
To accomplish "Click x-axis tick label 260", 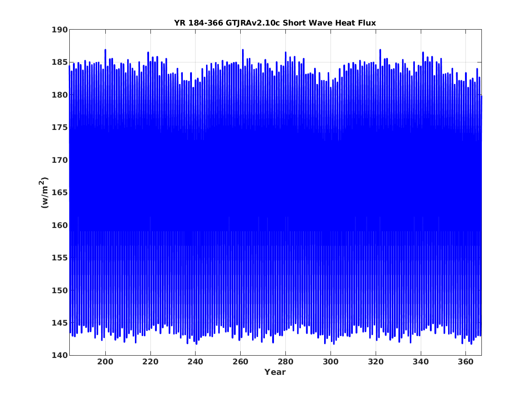I will pos(241,362).
